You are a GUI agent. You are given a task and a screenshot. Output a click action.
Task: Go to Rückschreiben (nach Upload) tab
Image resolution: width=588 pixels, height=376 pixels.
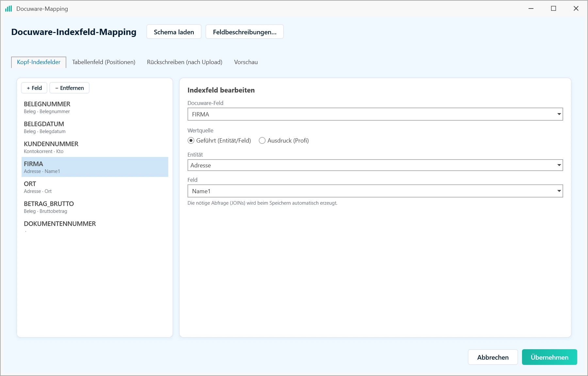point(185,62)
